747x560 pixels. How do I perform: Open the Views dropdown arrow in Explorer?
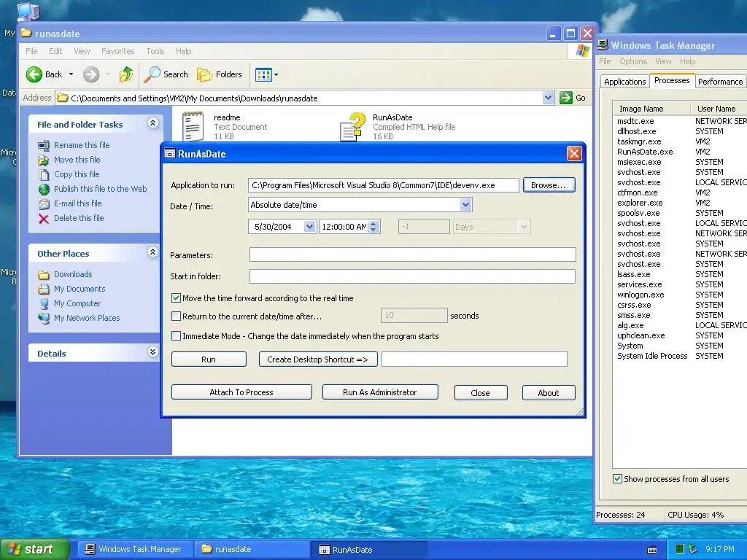click(x=276, y=75)
